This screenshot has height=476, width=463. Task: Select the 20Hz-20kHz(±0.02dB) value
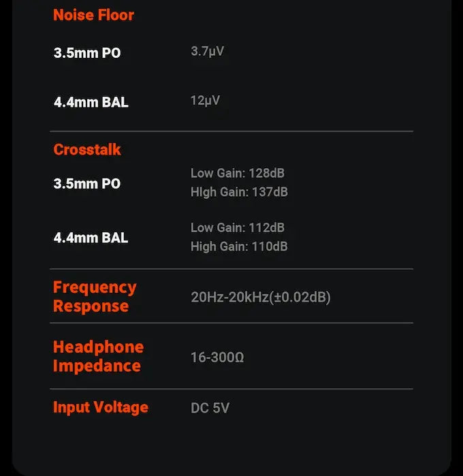(261, 298)
